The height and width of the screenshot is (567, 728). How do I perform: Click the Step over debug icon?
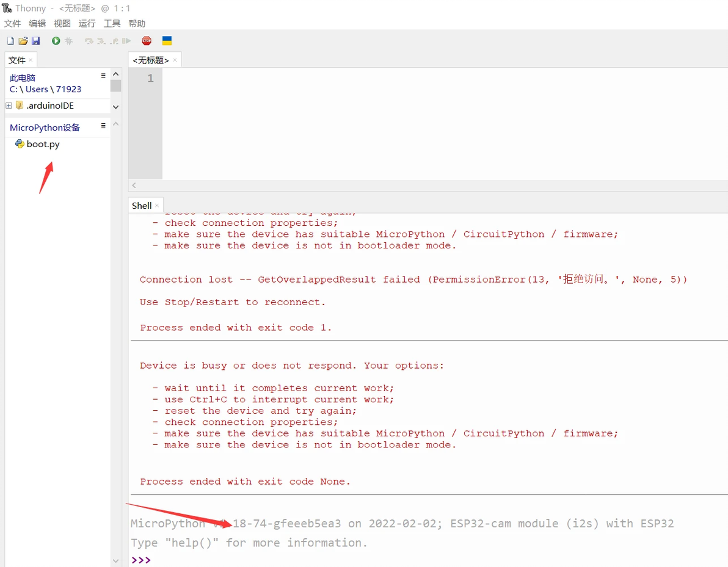click(89, 41)
